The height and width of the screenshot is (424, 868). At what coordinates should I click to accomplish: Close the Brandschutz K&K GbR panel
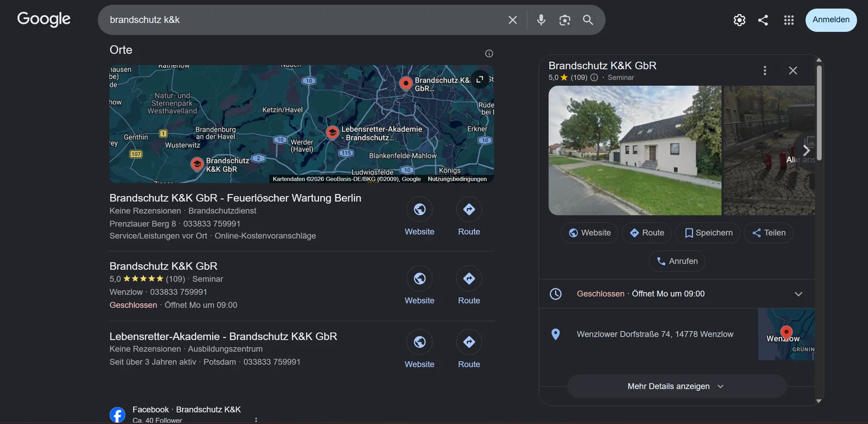coord(793,70)
